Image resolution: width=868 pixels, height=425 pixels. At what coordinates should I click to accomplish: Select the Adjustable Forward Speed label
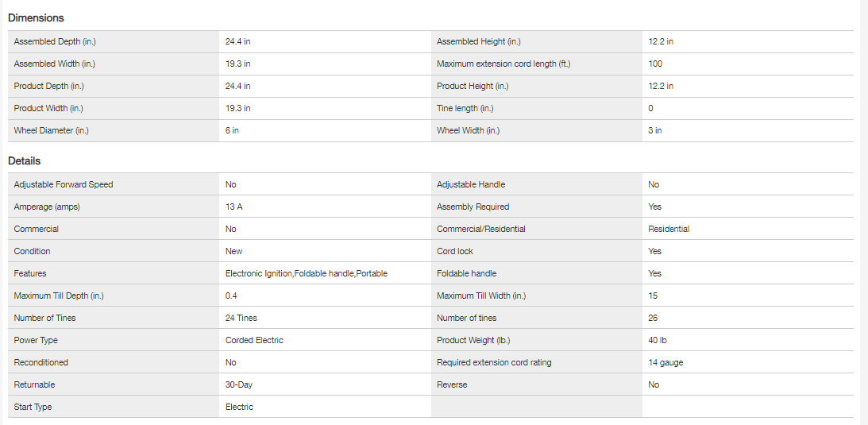(64, 184)
